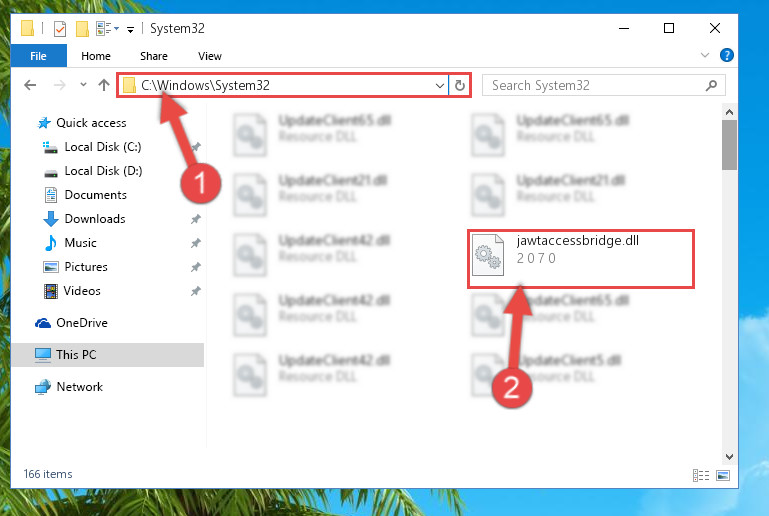The height and width of the screenshot is (516, 769).
Task: Click the pin icon next to Downloads
Action: pyautogui.click(x=196, y=219)
